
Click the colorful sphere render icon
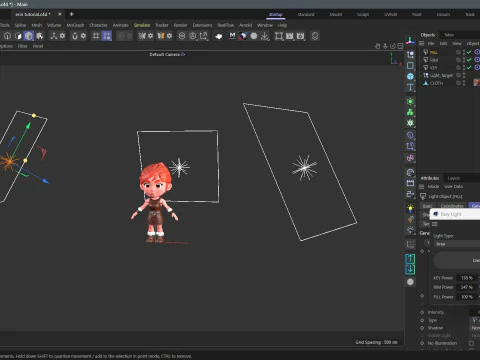point(243,36)
